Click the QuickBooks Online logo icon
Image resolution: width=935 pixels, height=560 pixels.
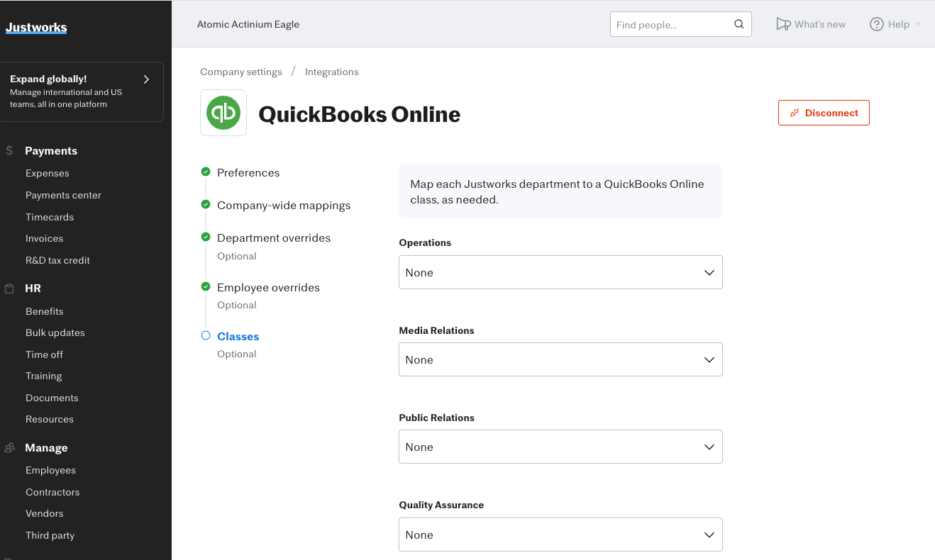click(223, 113)
